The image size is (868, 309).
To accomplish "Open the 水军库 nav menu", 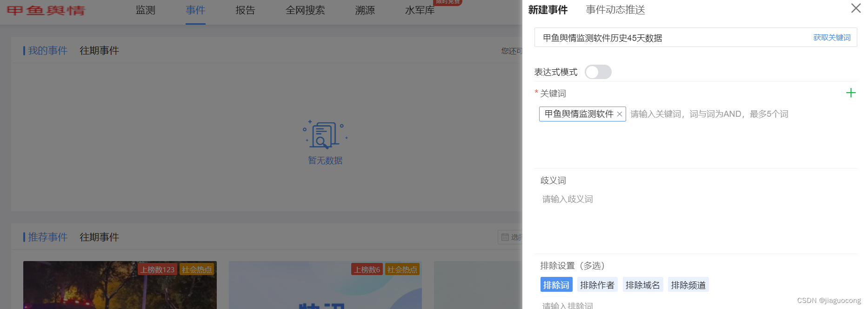I will pos(420,10).
